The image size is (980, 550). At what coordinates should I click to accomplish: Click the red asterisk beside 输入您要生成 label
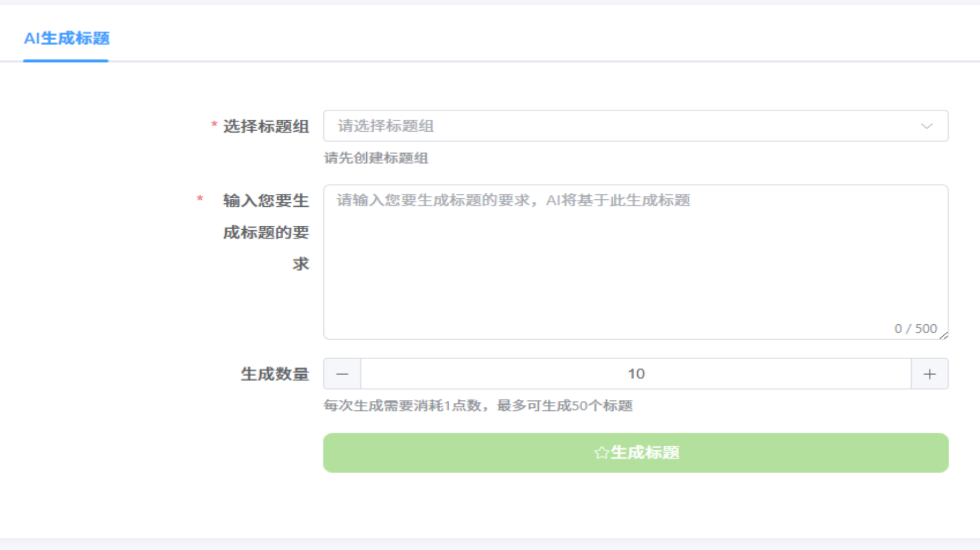(200, 199)
